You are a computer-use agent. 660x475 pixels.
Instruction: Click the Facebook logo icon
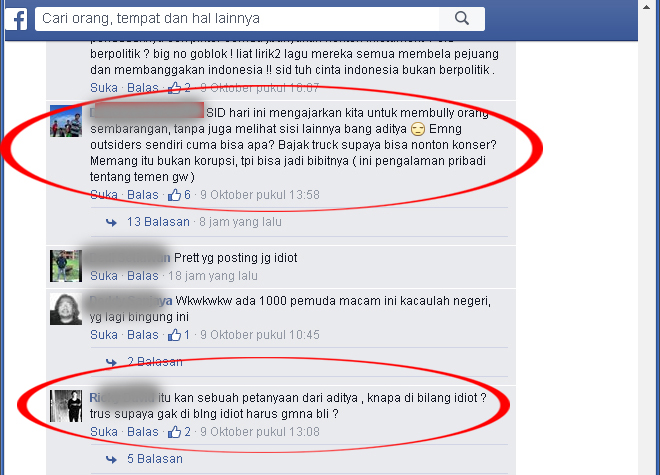click(16, 19)
